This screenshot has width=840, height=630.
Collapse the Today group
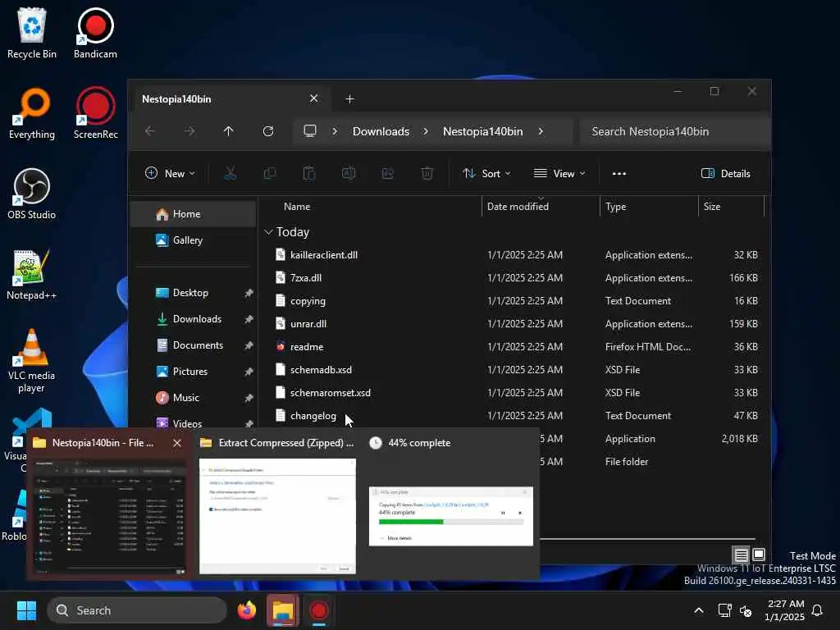[268, 232]
